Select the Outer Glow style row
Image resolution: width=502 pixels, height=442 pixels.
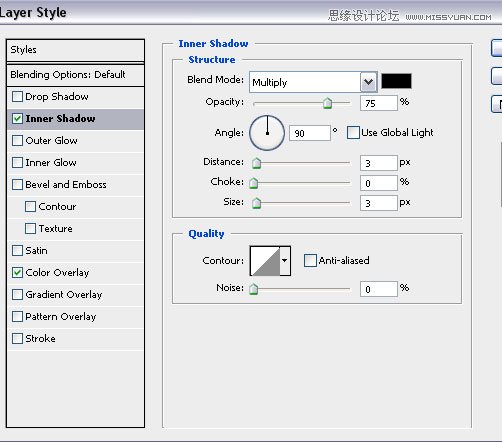tap(75, 141)
